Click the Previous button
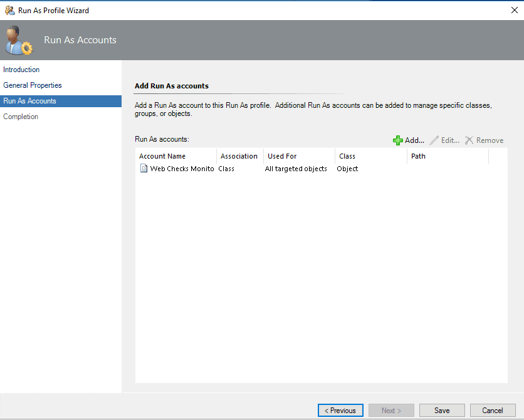The image size is (524, 420). 340,411
